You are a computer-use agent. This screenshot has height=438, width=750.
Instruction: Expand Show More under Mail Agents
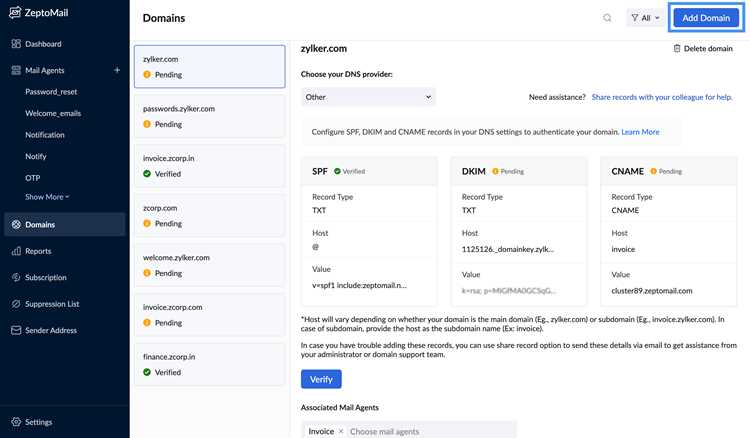tap(47, 197)
